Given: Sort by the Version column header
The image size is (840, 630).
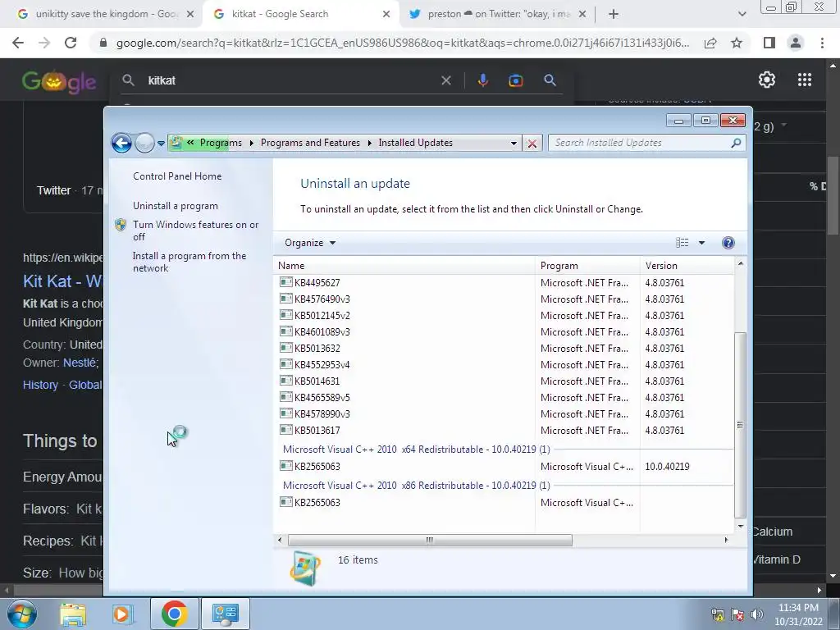Looking at the screenshot, I should [x=687, y=266].
